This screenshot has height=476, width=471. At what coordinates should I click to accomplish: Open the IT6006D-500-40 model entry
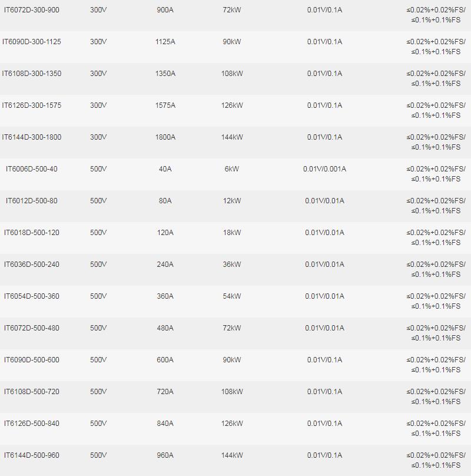tap(32, 169)
